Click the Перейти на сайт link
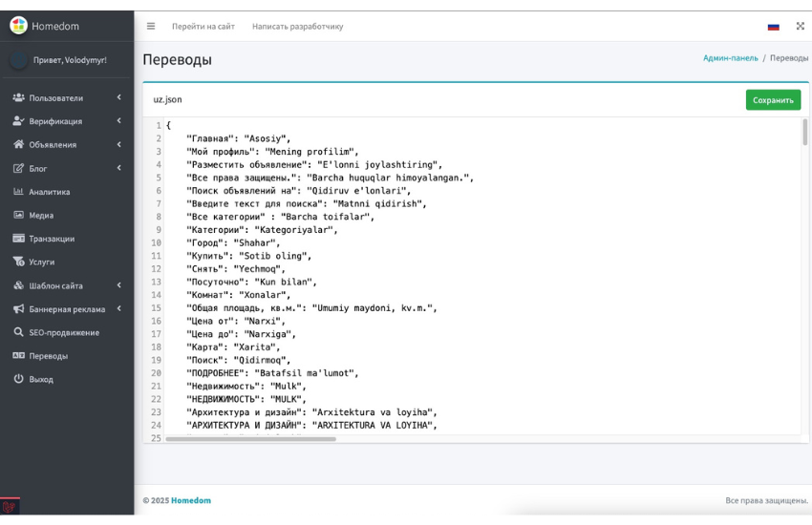Screen dimensions: 812x525 tap(203, 27)
